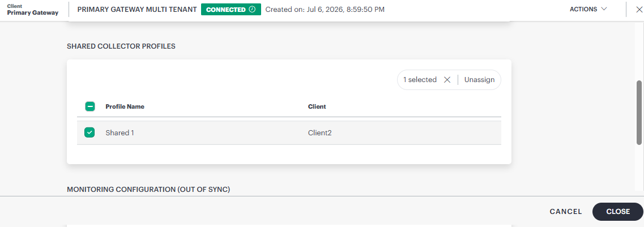Click the 1 selected label

[420, 80]
